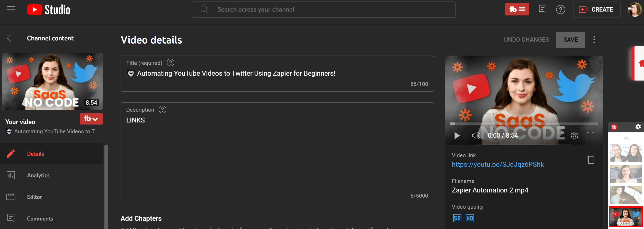Click the Details pencil icon
The image size is (644, 229).
(11, 154)
